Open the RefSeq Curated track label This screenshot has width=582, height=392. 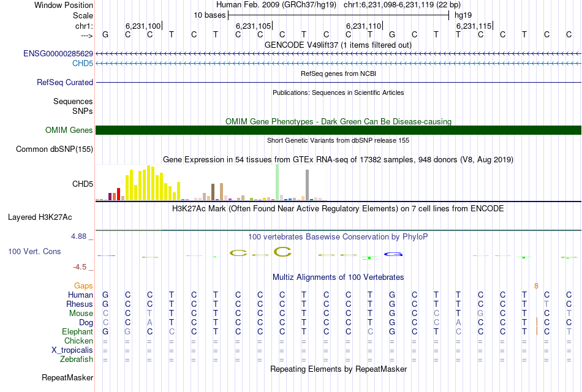pos(64,83)
